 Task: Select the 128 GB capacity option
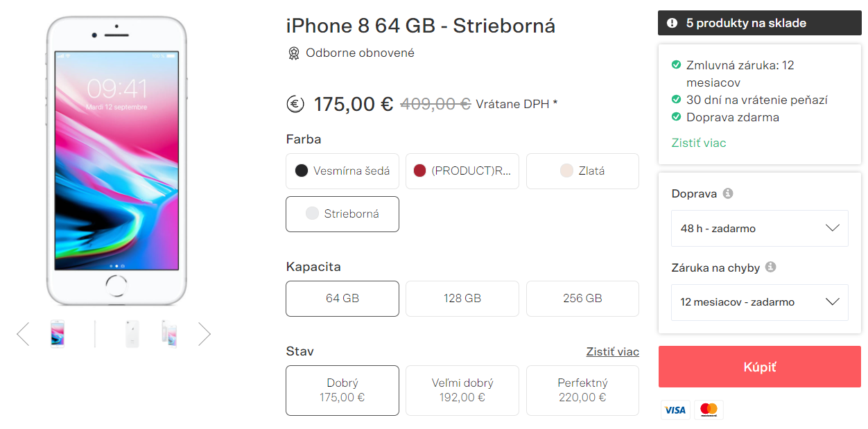462,299
